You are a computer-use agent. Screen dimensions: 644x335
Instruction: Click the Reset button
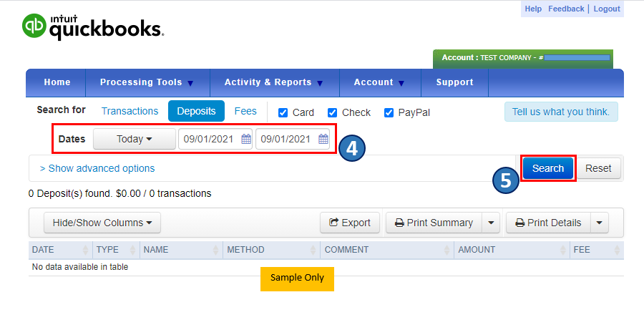[x=598, y=168]
